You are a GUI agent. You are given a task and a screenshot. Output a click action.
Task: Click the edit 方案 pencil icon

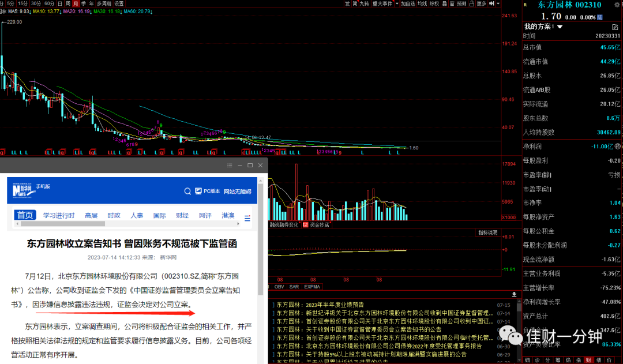coord(615,27)
